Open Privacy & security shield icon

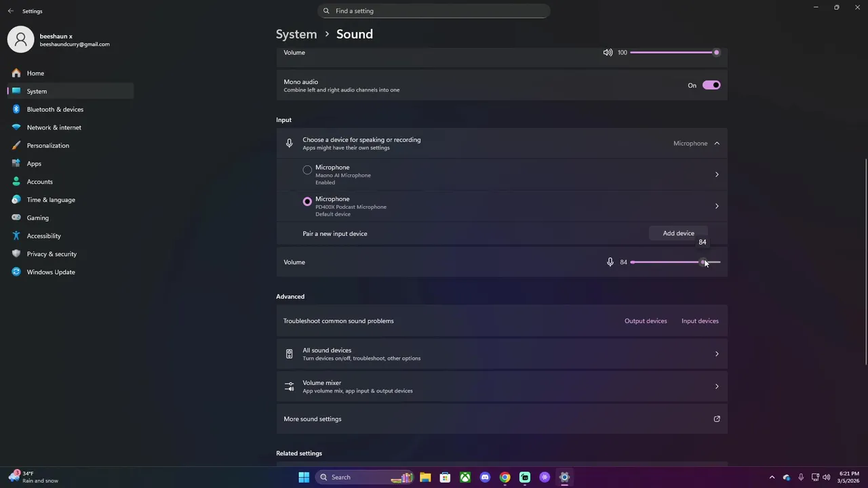click(16, 253)
